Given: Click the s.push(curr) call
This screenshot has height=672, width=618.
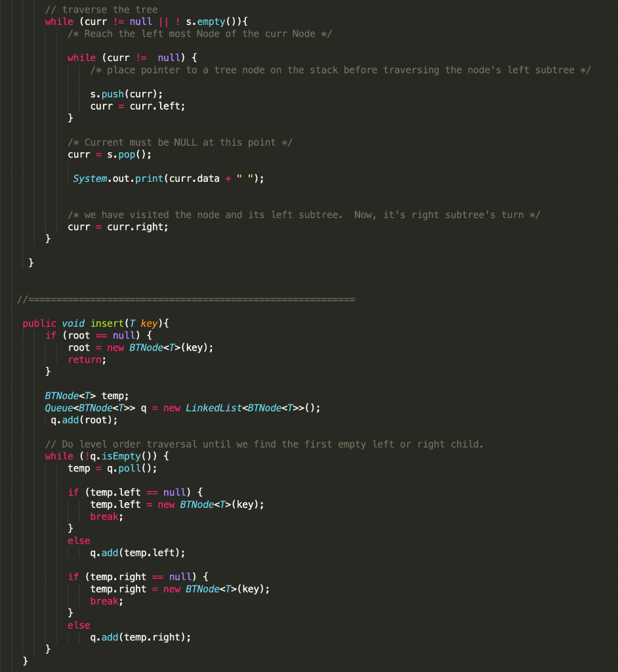Looking at the screenshot, I should click(x=115, y=94).
